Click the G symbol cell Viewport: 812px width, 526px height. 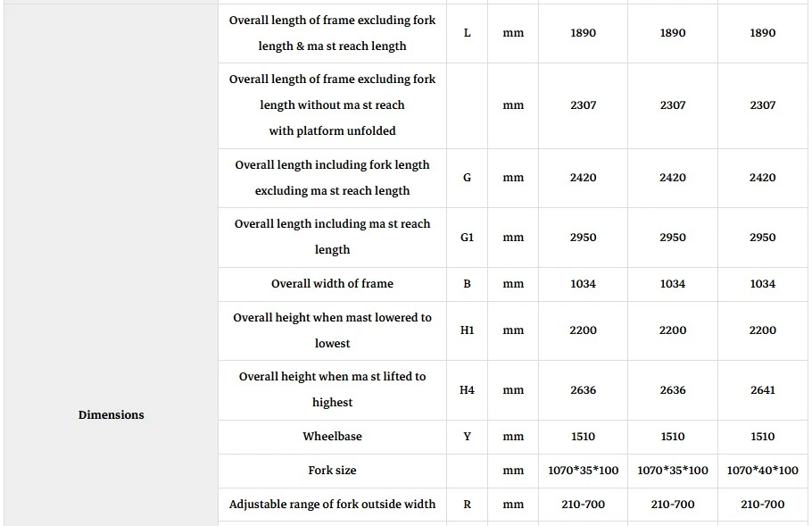click(x=467, y=177)
